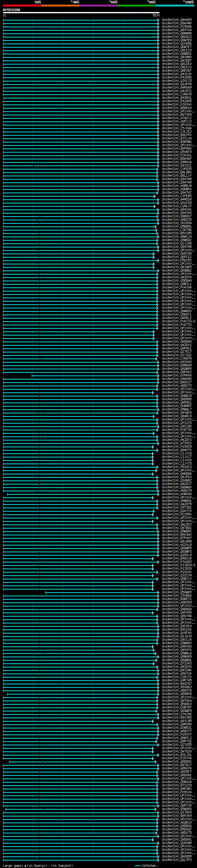Select hit label UniRef100_P42896
This screenshot has width=197, height=868.
coord(177,78)
